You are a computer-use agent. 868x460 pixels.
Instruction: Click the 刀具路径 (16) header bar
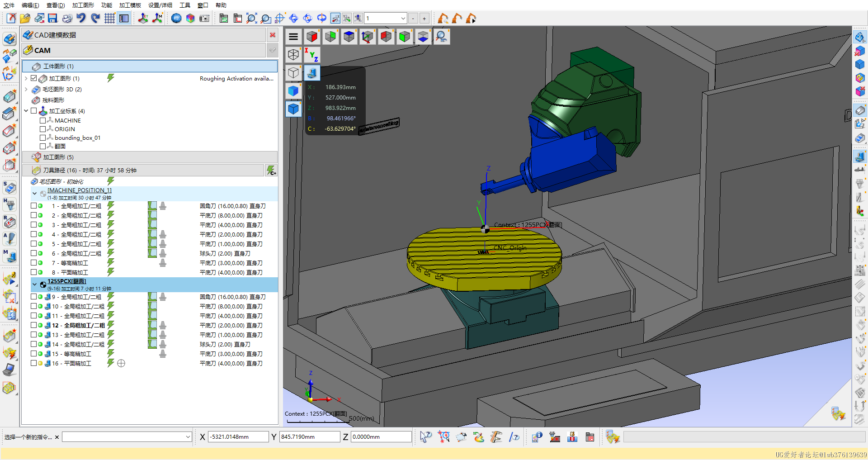tap(143, 170)
